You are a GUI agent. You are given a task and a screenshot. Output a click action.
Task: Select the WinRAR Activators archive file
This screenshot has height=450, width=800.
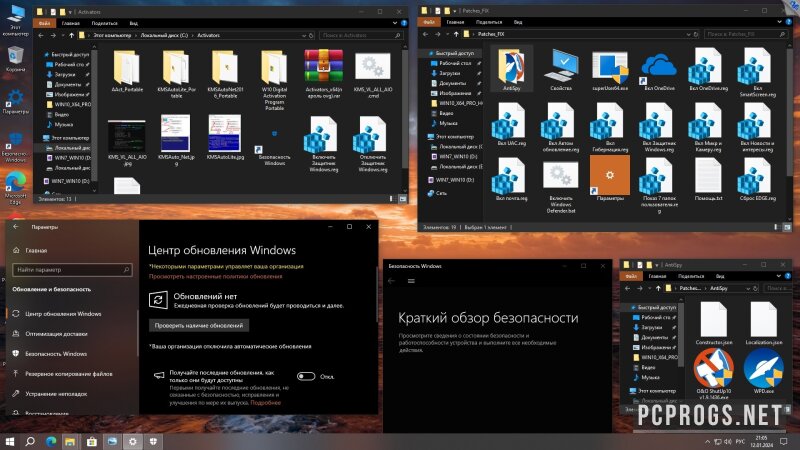323,74
